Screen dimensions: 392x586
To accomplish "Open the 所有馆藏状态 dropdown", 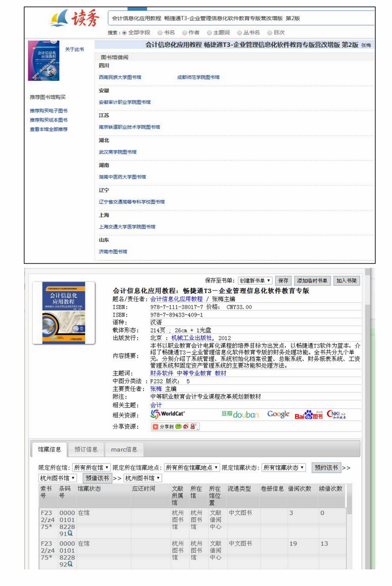I will click(x=283, y=467).
